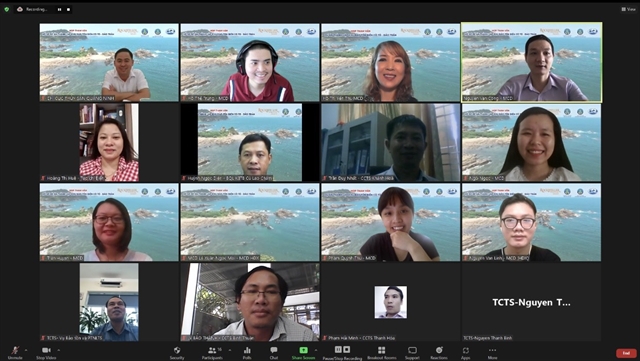Open the Apps panel

pyautogui.click(x=466, y=353)
